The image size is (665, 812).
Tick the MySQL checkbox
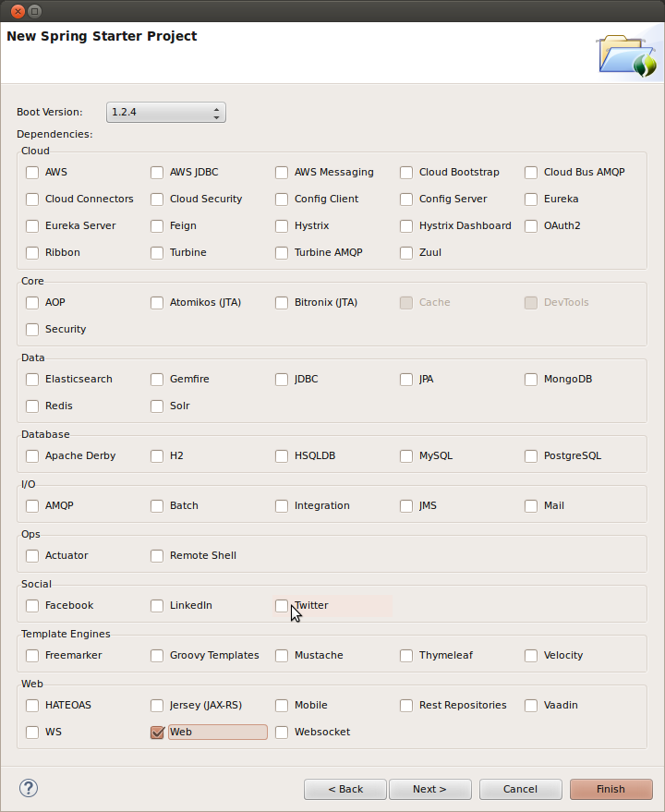click(x=406, y=456)
